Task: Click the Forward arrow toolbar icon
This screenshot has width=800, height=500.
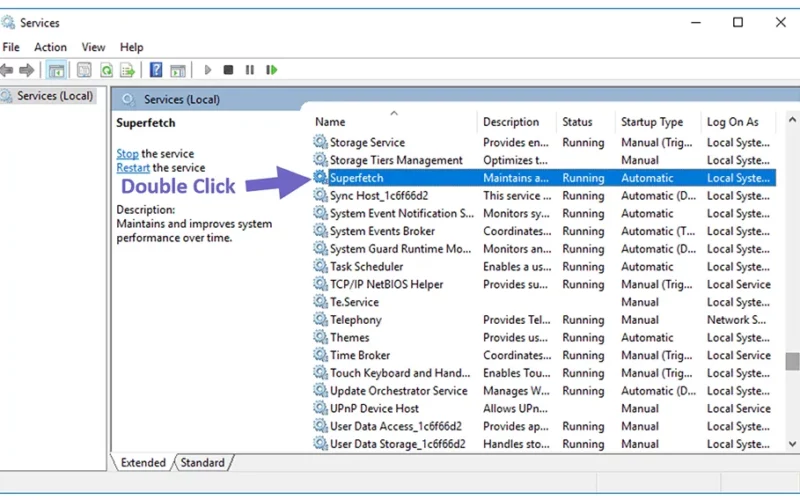Action: (27, 70)
